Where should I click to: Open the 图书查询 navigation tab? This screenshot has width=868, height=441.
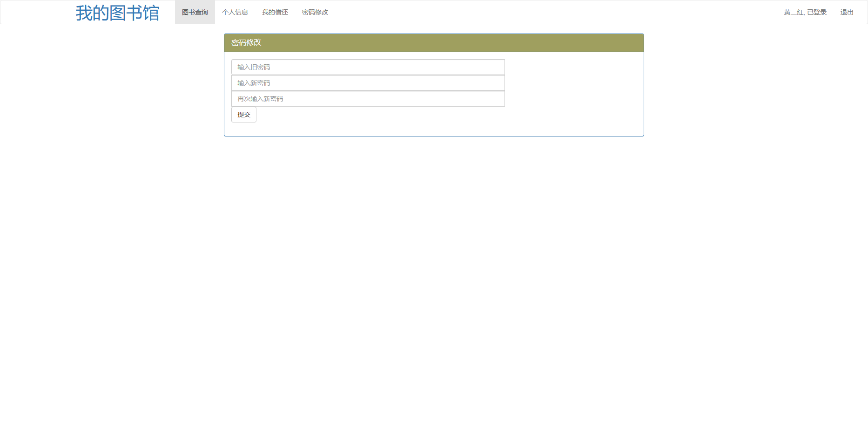[195, 12]
